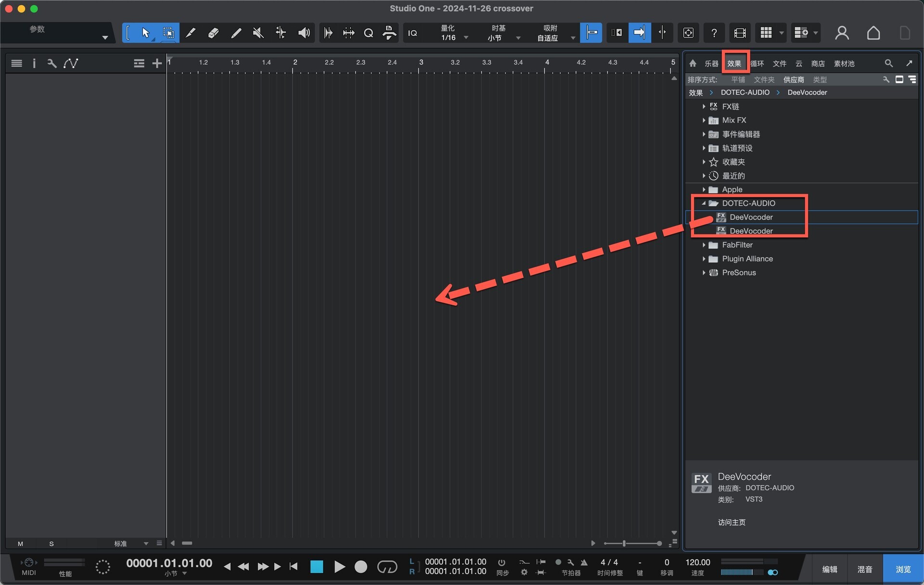
Task: Select the Paint (pencil) tool
Action: coord(236,33)
